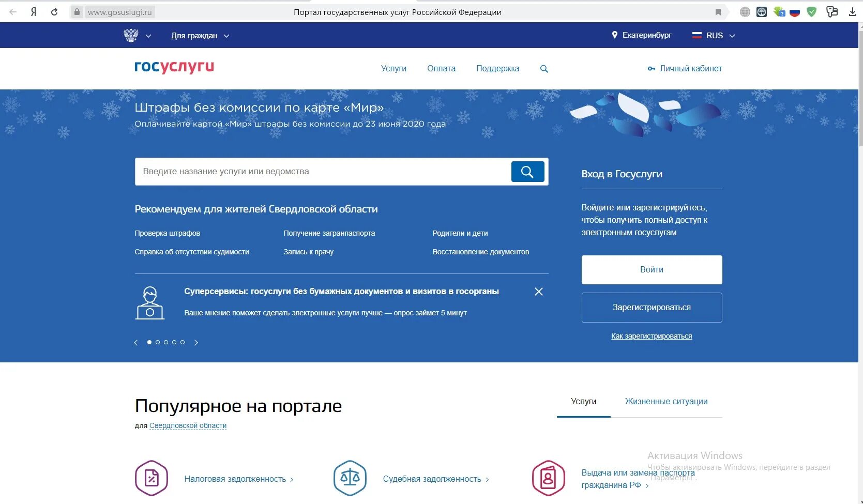This screenshot has height=504, width=863.
Task: Open the browser downloads icon
Action: tap(853, 12)
